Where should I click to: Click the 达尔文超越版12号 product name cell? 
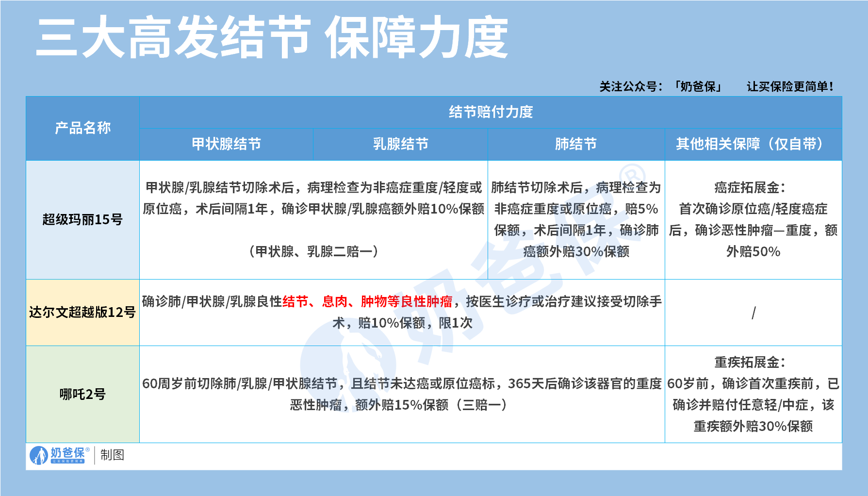click(x=82, y=312)
